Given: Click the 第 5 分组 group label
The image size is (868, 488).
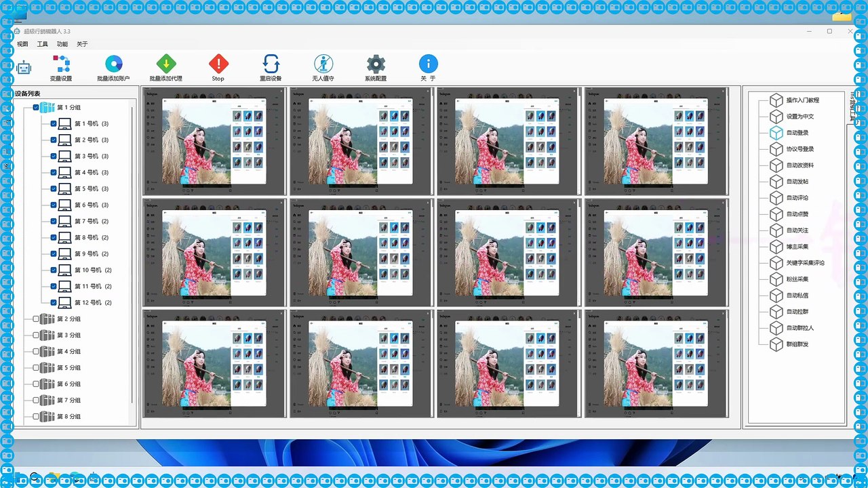Looking at the screenshot, I should point(68,368).
